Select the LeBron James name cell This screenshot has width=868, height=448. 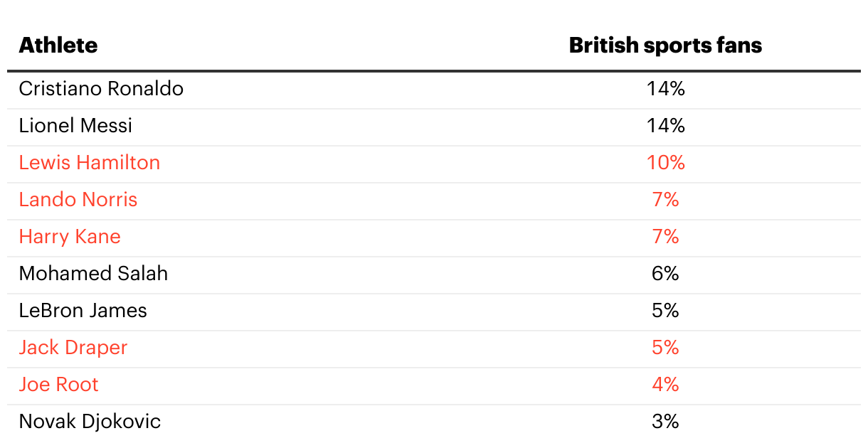coord(83,311)
